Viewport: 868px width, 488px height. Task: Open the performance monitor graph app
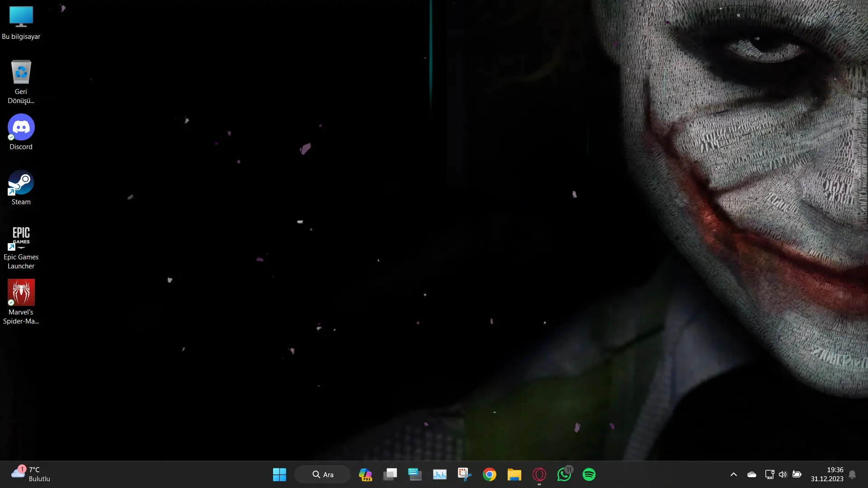click(x=440, y=474)
